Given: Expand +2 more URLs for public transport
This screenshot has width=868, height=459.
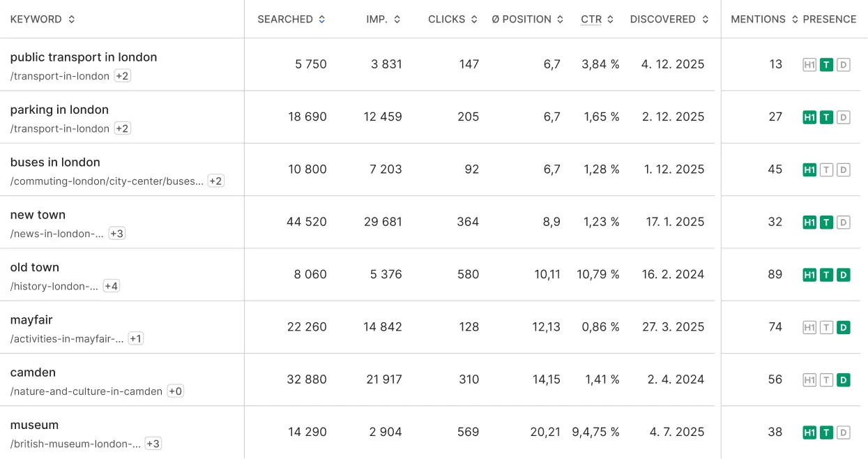Looking at the screenshot, I should click(x=122, y=76).
